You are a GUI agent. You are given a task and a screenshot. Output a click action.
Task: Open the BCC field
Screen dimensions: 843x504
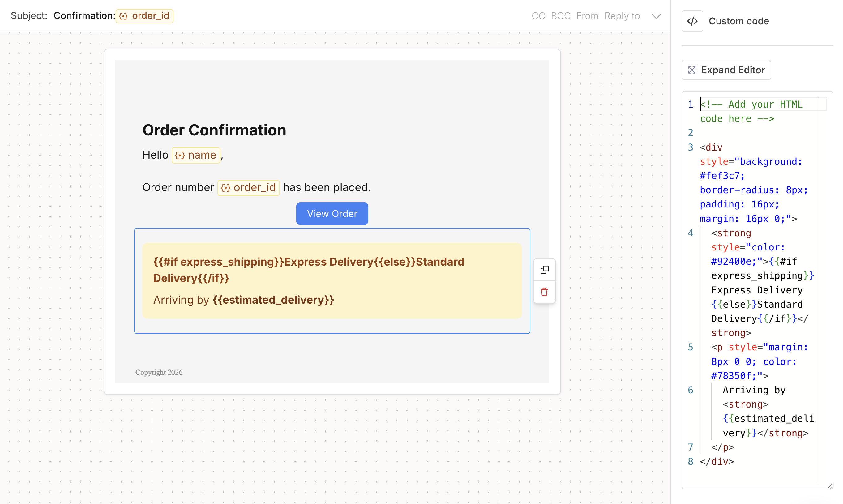click(x=560, y=16)
